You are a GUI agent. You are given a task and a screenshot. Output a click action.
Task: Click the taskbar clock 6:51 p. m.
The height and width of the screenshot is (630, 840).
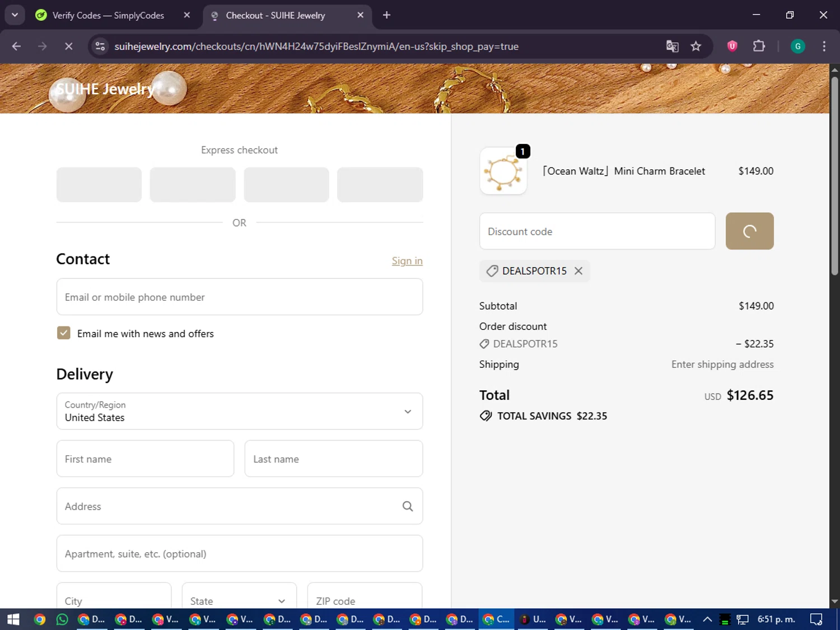coord(776,619)
